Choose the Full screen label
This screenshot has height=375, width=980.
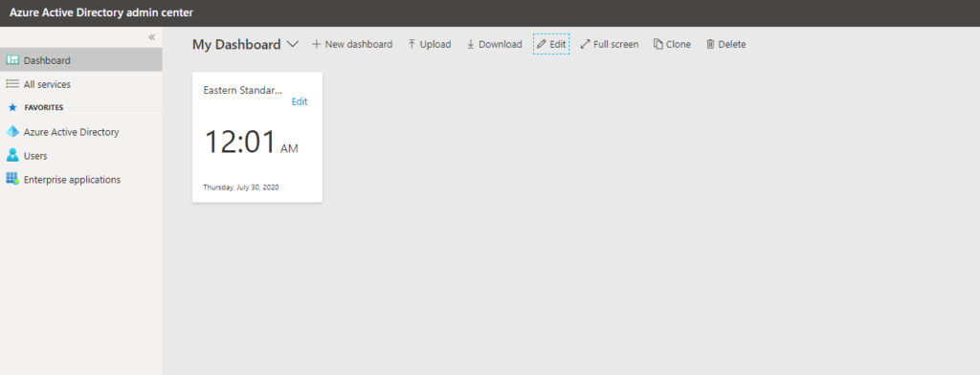point(616,44)
